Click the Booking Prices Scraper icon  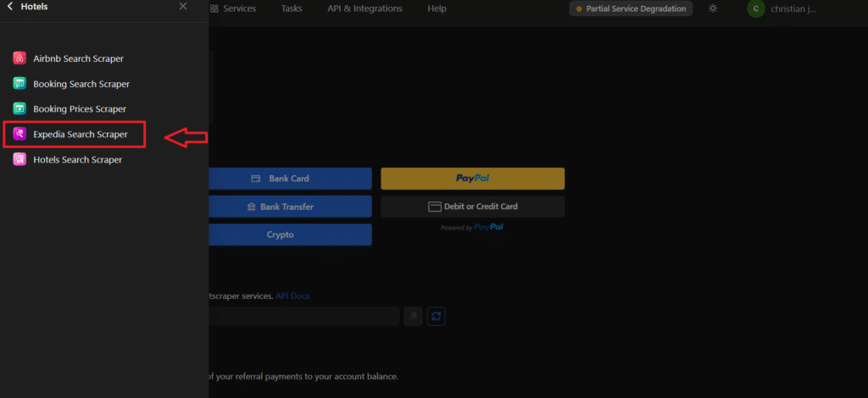[x=19, y=109]
